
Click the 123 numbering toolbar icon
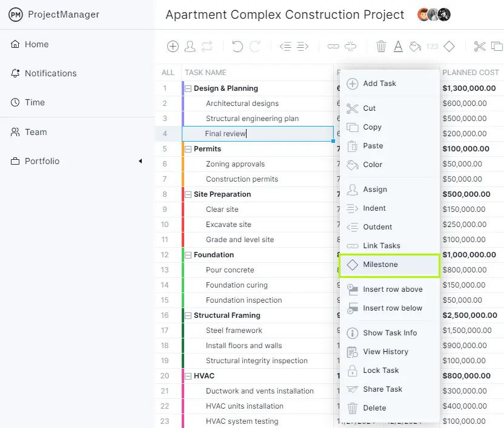(433, 47)
